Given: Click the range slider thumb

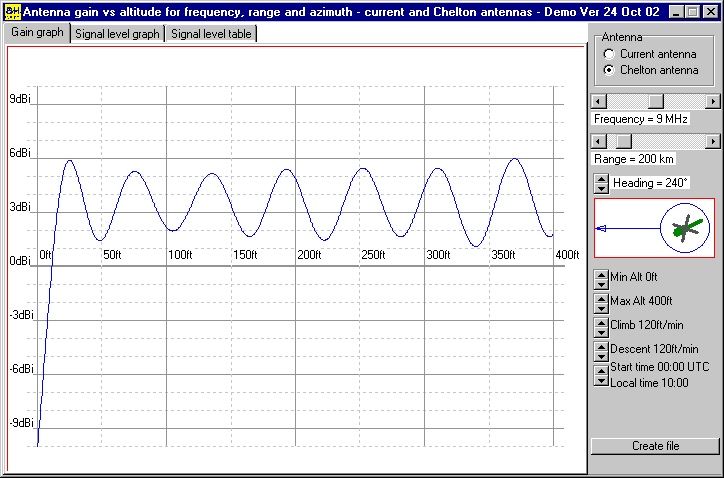Looking at the screenshot, I should (x=624, y=141).
